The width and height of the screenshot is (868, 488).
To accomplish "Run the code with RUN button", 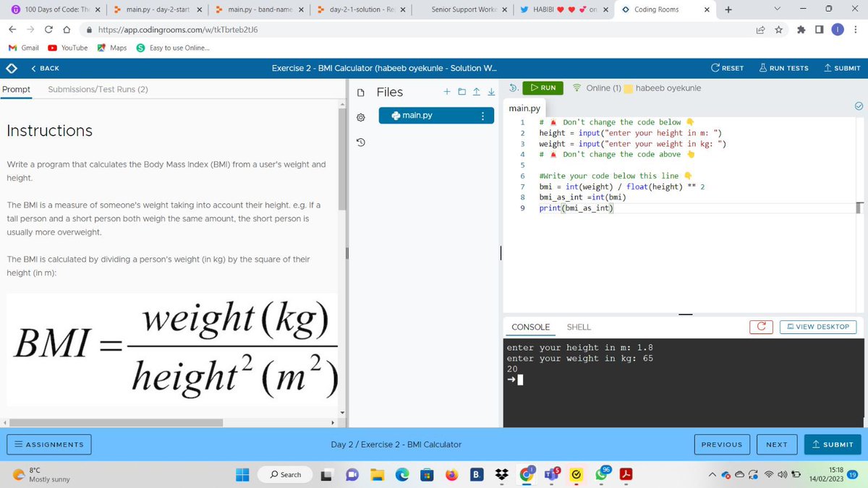I will 542,87.
